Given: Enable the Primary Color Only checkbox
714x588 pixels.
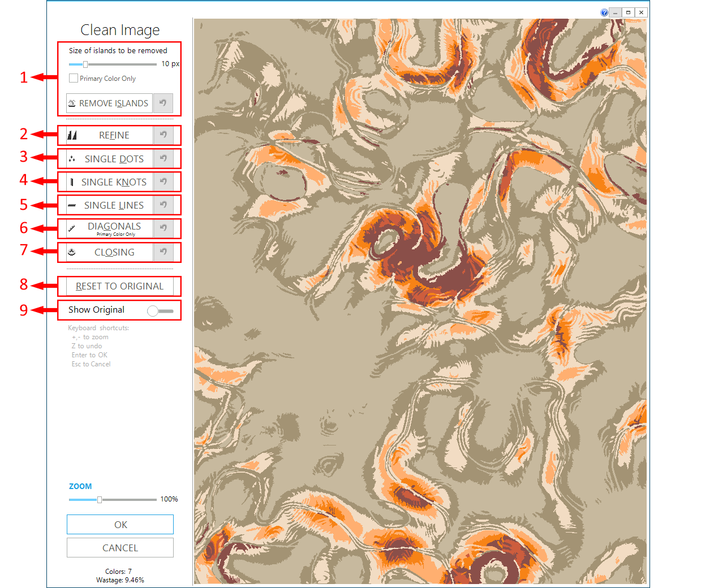Looking at the screenshot, I should pos(74,79).
